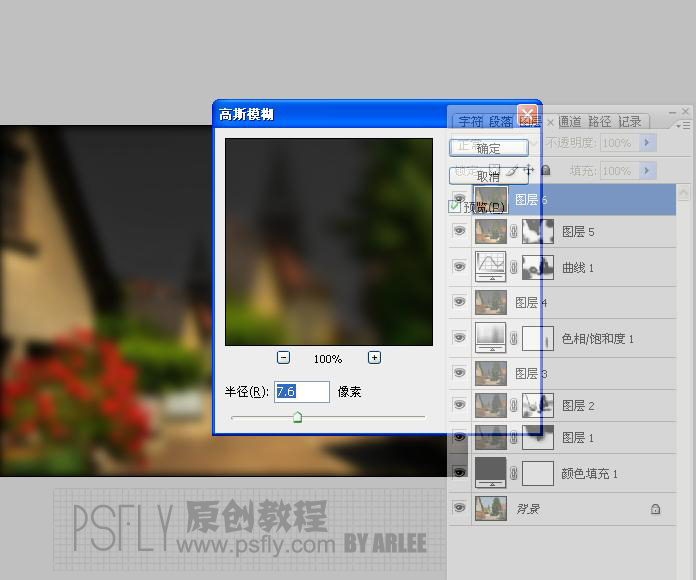Hide layer 图层 4 via eye icon

click(459, 302)
